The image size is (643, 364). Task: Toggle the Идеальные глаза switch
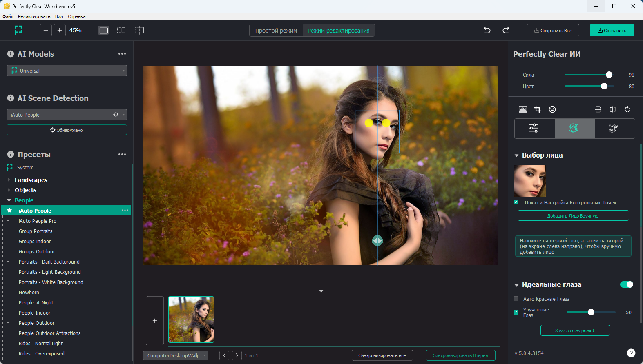(x=626, y=284)
